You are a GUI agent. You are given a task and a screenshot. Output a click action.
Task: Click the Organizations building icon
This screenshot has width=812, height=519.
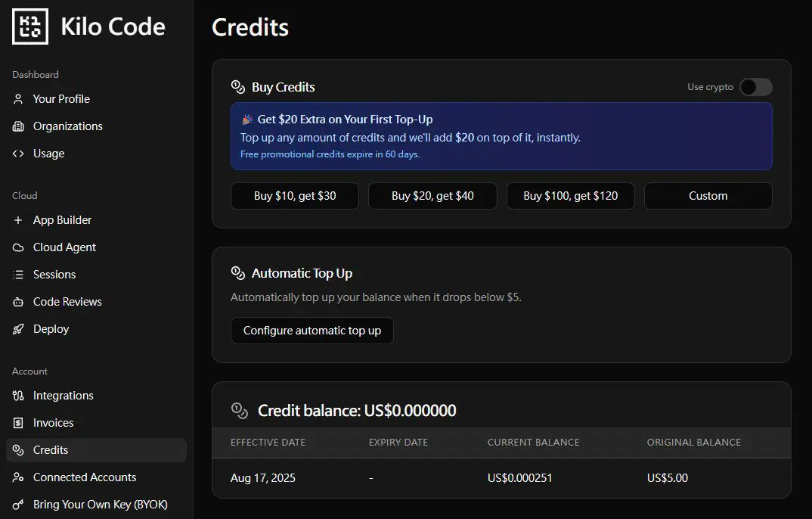coord(19,126)
